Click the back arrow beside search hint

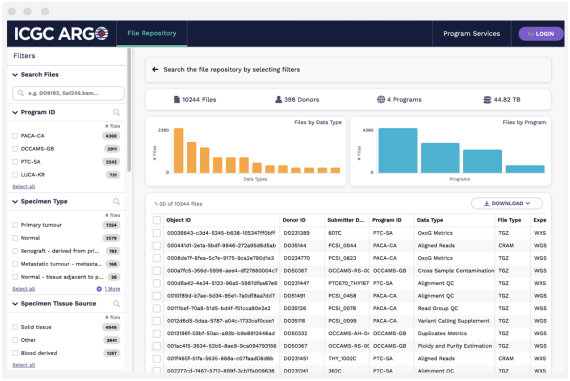(155, 69)
